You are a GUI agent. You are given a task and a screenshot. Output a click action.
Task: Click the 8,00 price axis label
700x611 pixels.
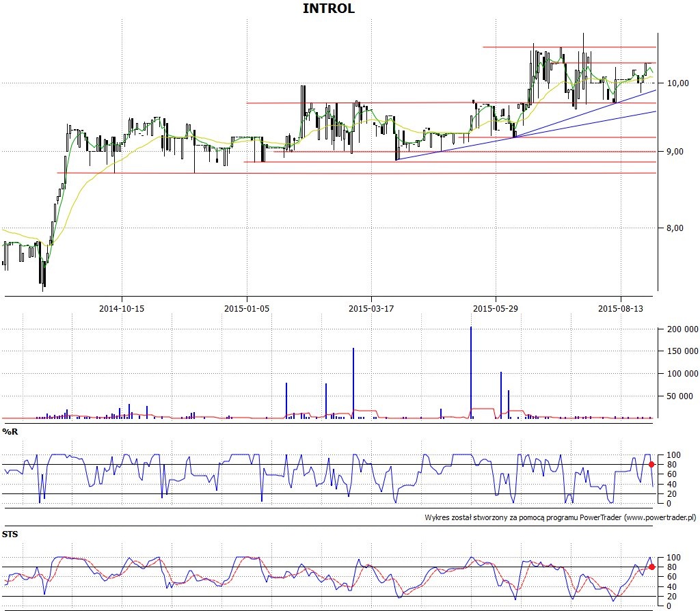675,228
